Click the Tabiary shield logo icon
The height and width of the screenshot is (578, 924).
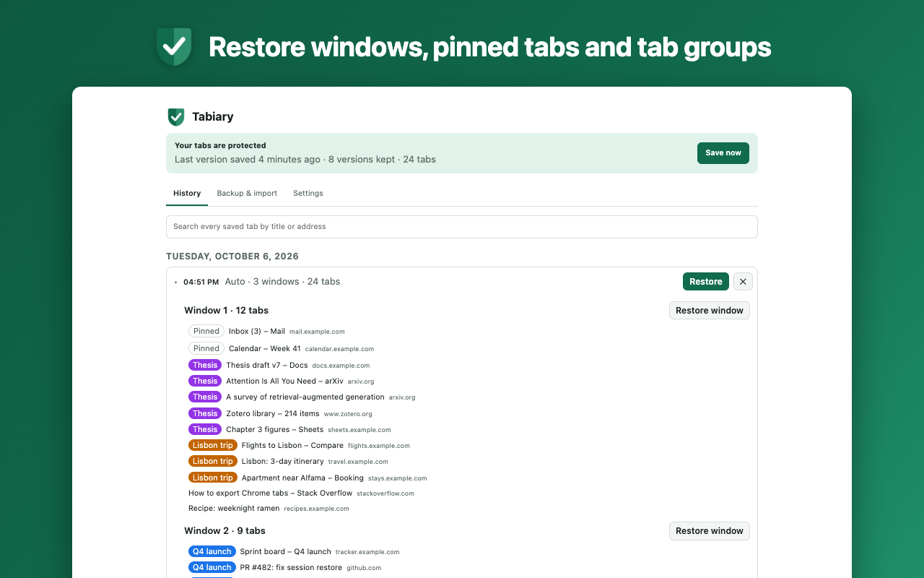[x=175, y=117]
